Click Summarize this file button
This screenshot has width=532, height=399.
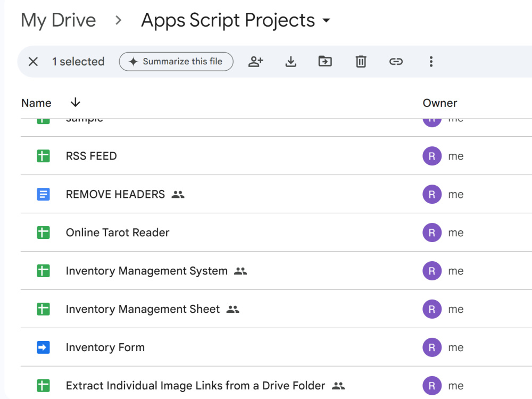point(176,61)
